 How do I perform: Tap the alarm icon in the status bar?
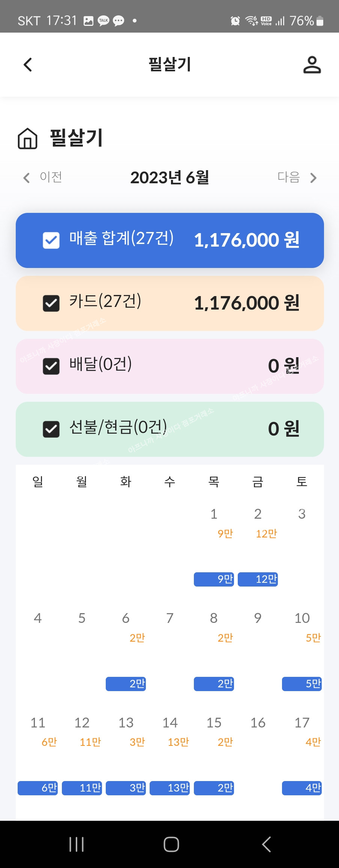click(235, 21)
